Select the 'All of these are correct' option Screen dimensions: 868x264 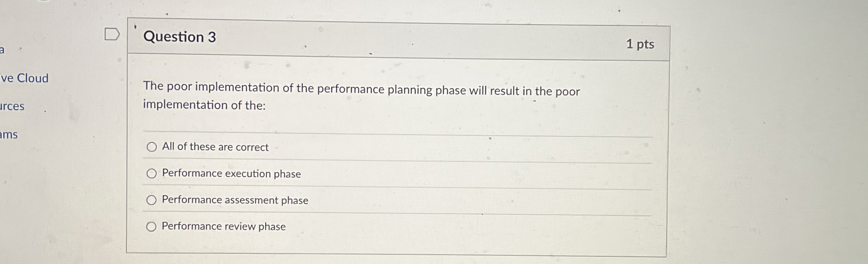152,147
